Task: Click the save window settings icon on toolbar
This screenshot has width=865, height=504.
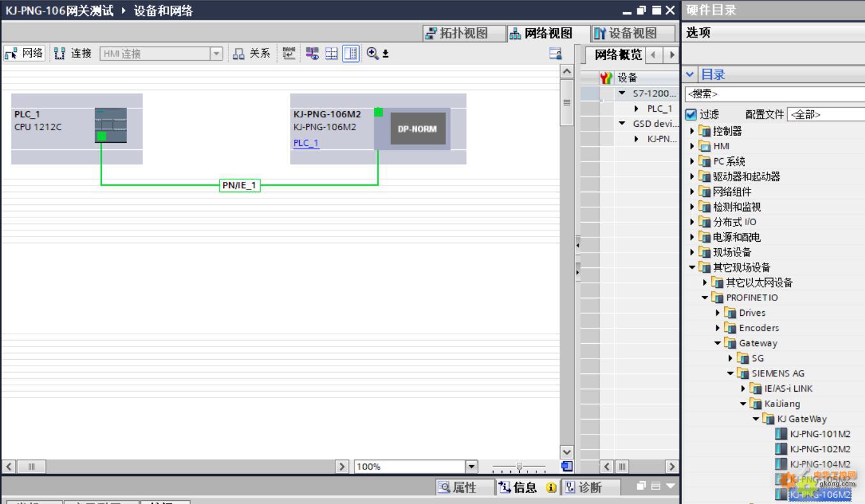Action: [556, 54]
